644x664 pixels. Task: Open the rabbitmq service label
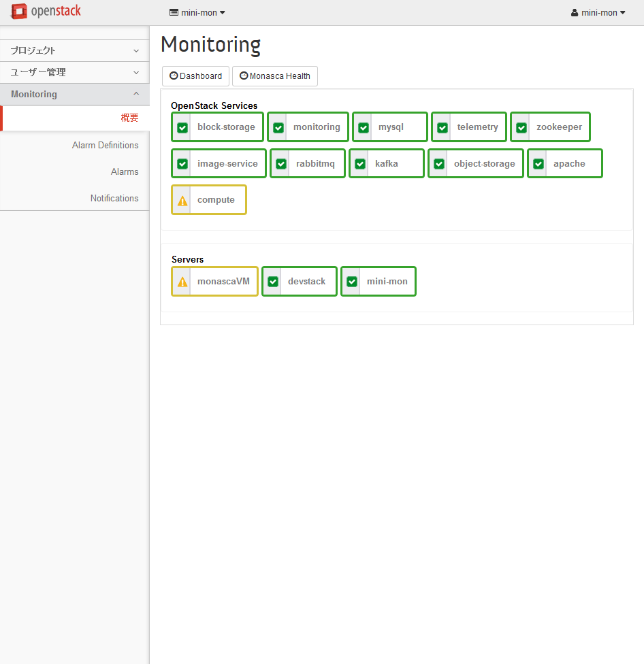coord(315,163)
